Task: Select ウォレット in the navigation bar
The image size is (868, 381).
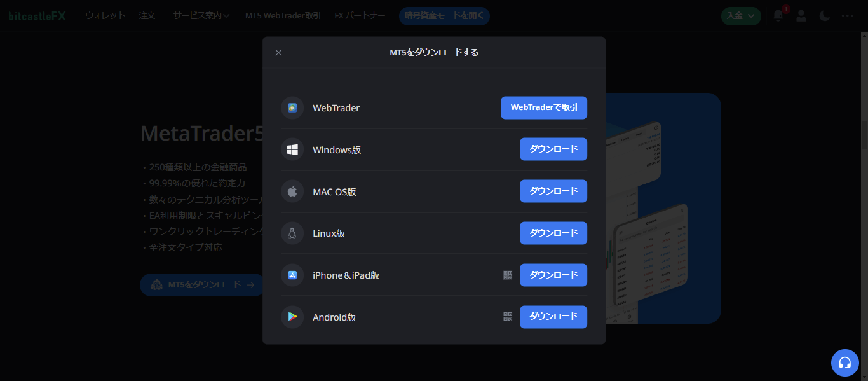Action: pos(104,15)
